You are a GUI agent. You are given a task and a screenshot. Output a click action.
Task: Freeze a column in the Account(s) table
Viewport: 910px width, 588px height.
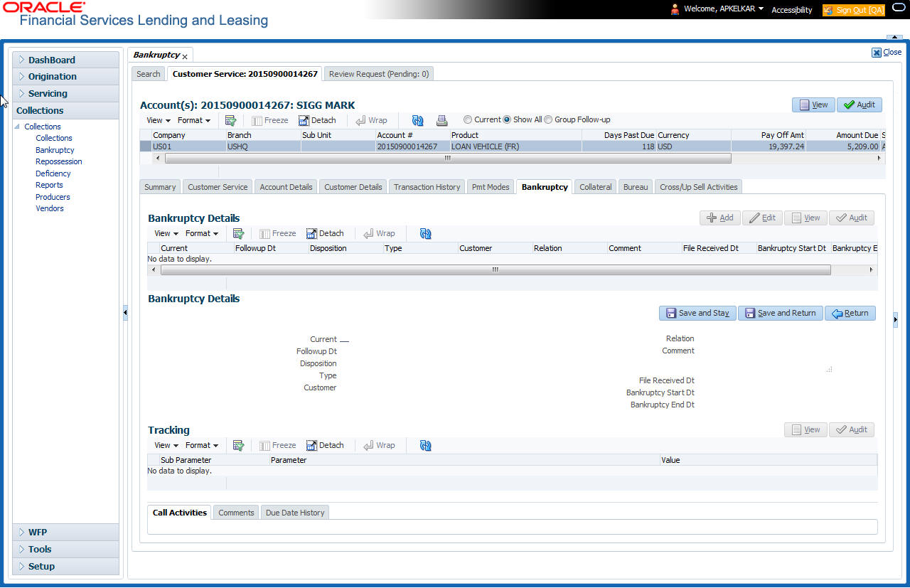pyautogui.click(x=270, y=120)
